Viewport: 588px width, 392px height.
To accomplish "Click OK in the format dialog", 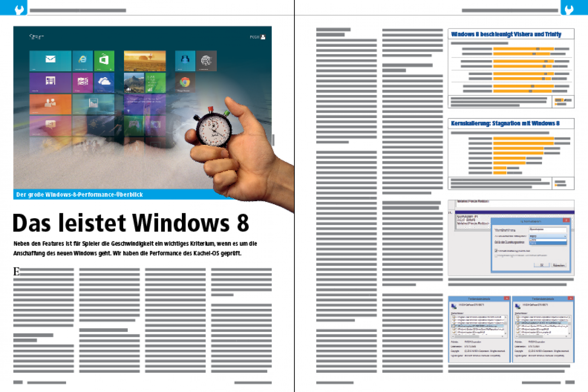I will point(542,265).
